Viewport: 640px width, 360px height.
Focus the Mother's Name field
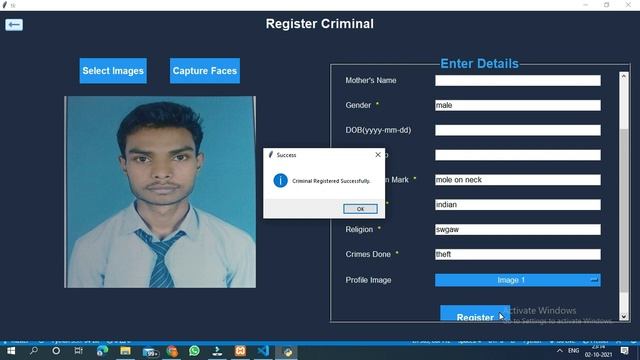click(518, 80)
